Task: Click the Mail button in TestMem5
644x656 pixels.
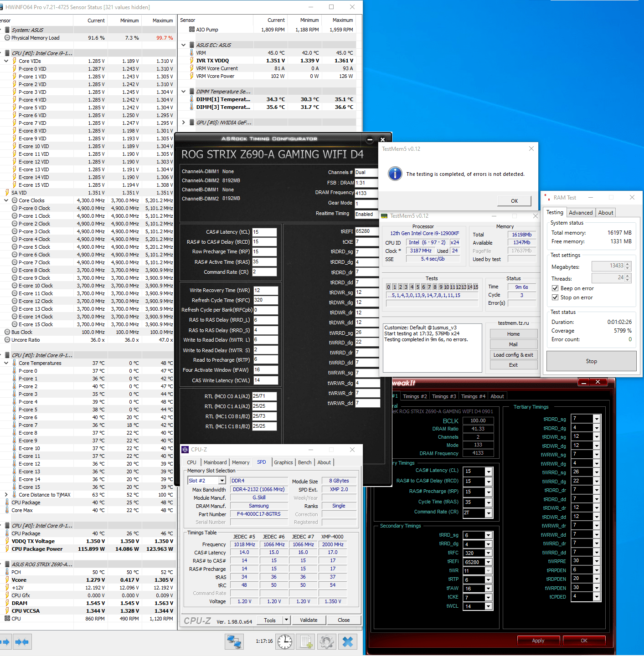Action: pyautogui.click(x=513, y=344)
